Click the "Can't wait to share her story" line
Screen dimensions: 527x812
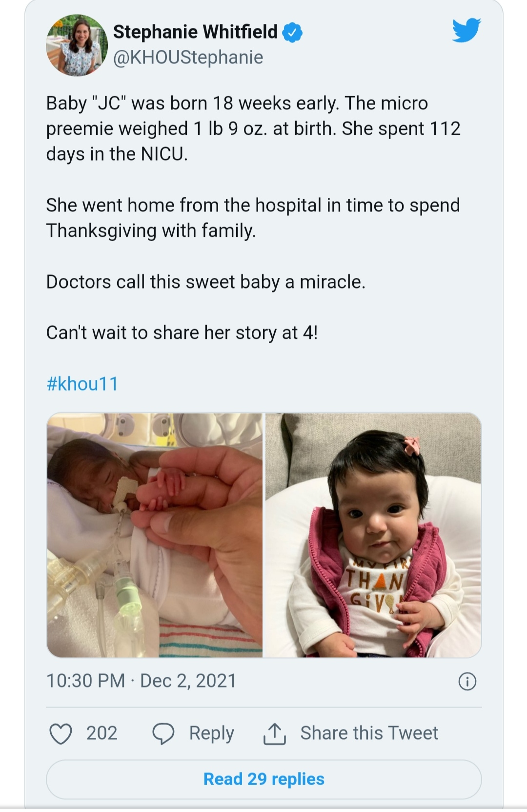click(182, 333)
